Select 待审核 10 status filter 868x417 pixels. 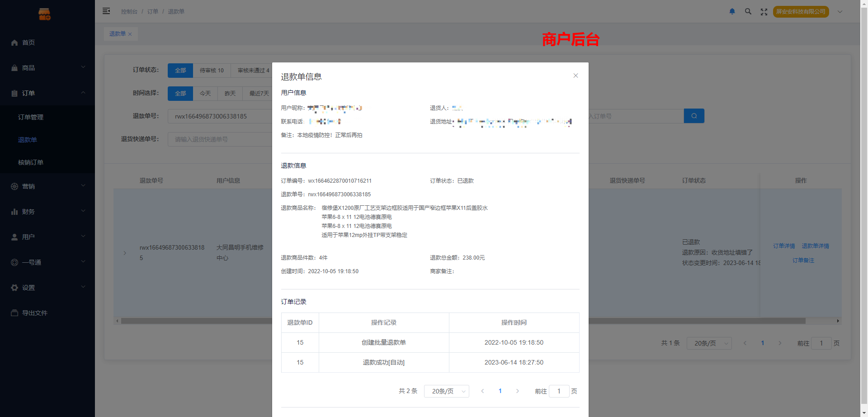pyautogui.click(x=212, y=71)
